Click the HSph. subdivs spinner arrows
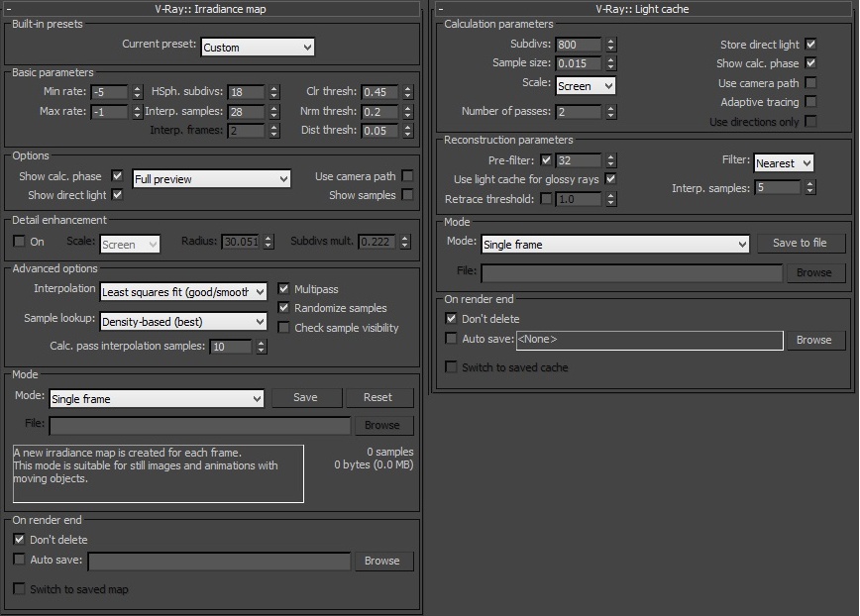 tap(274, 92)
